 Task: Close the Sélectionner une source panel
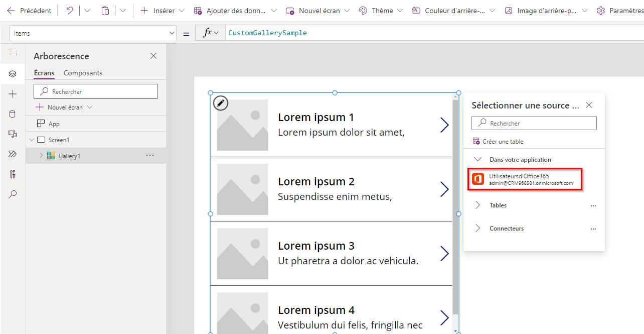point(589,105)
